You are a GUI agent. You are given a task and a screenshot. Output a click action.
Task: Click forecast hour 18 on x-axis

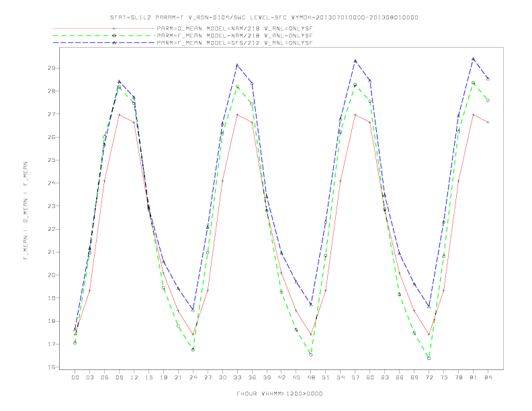coord(163,377)
